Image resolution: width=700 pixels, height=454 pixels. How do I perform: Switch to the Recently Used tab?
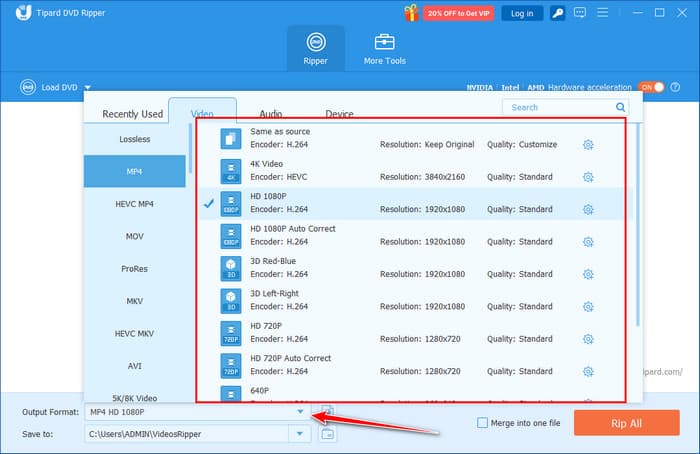132,114
